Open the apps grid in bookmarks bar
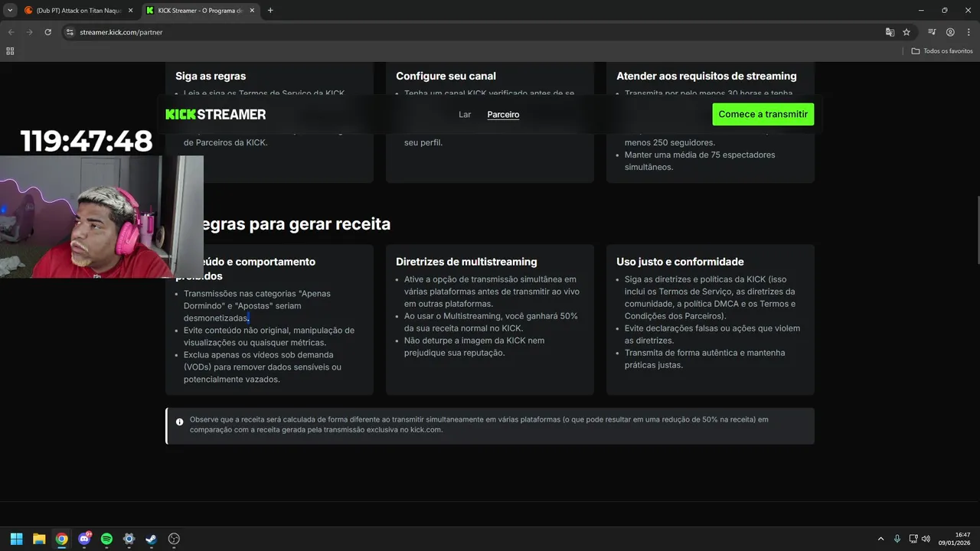This screenshot has height=551, width=980. [x=10, y=51]
